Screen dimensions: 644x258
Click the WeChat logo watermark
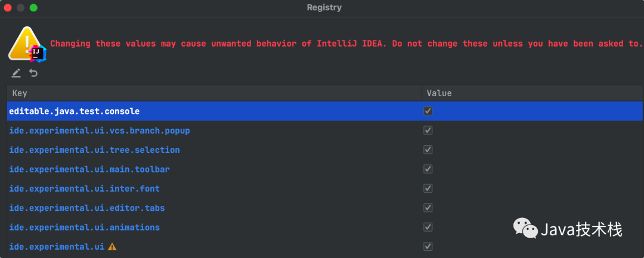click(525, 228)
